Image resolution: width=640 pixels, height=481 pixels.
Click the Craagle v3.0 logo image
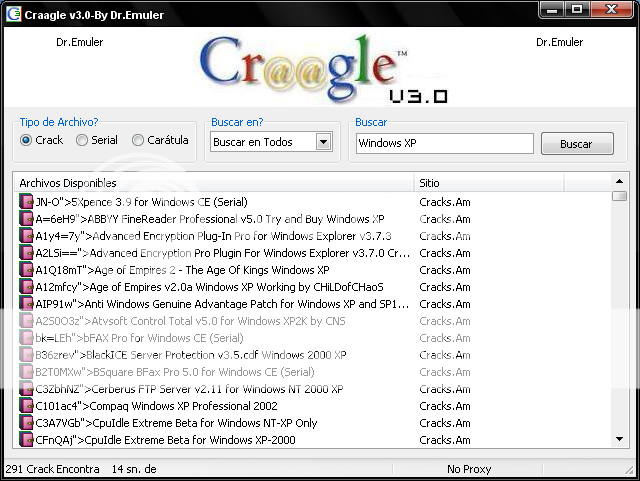323,68
